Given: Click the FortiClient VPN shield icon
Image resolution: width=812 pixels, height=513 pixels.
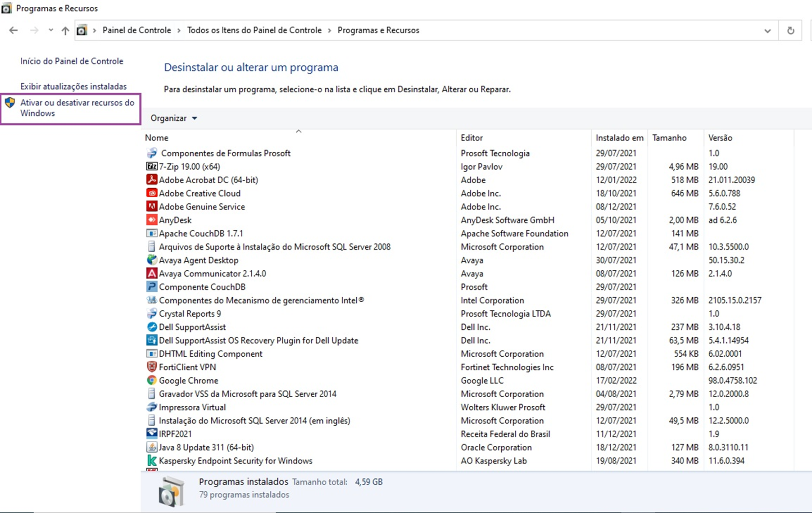Looking at the screenshot, I should pyautogui.click(x=152, y=367).
